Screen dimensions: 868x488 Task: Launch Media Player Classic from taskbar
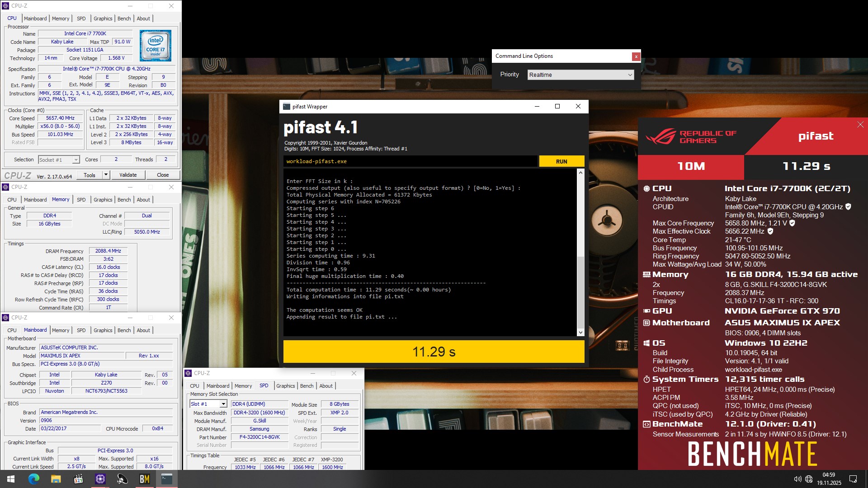[78, 479]
